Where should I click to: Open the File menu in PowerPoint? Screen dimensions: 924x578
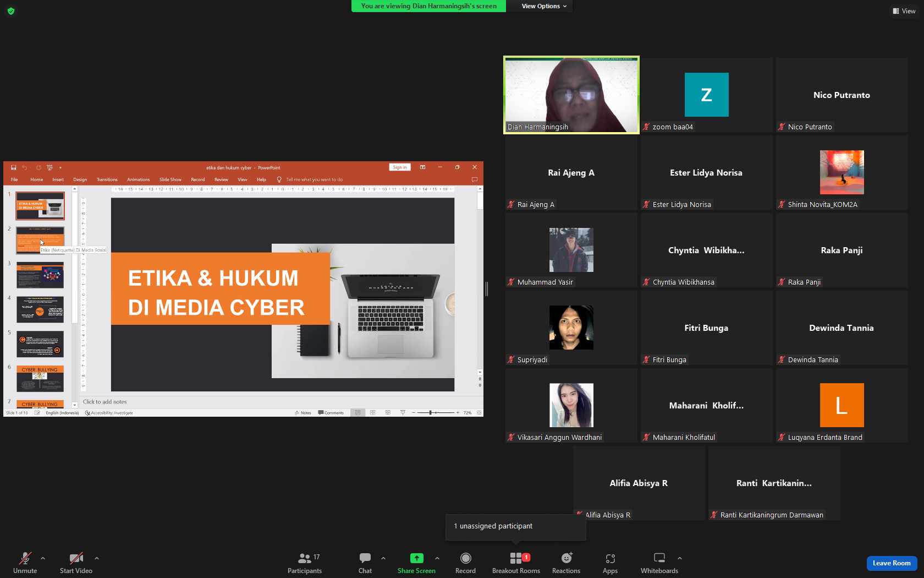point(14,179)
